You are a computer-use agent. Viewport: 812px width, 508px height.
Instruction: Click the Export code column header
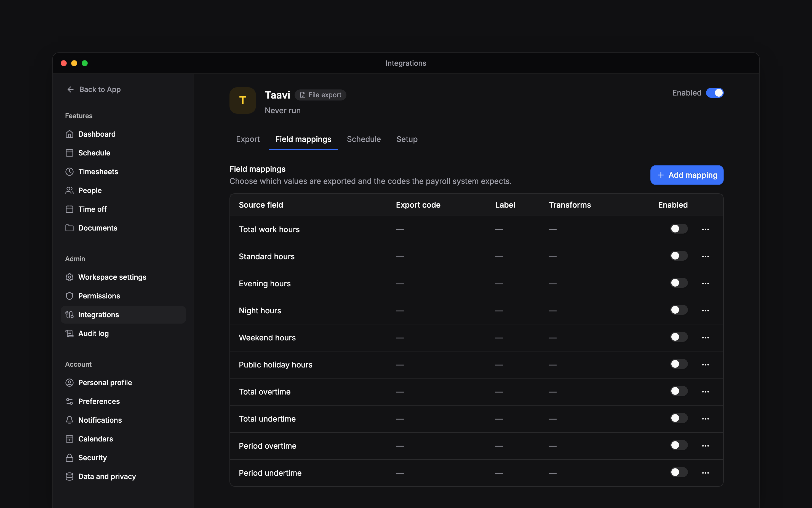(x=418, y=205)
